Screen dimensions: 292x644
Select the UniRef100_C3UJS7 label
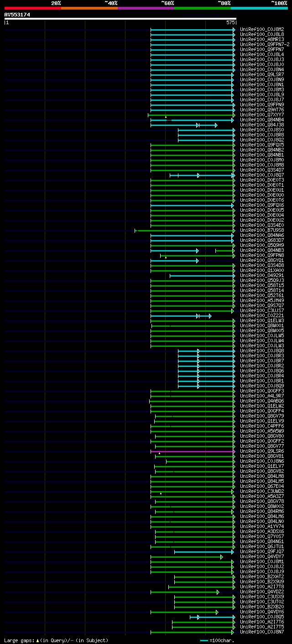[262, 311]
